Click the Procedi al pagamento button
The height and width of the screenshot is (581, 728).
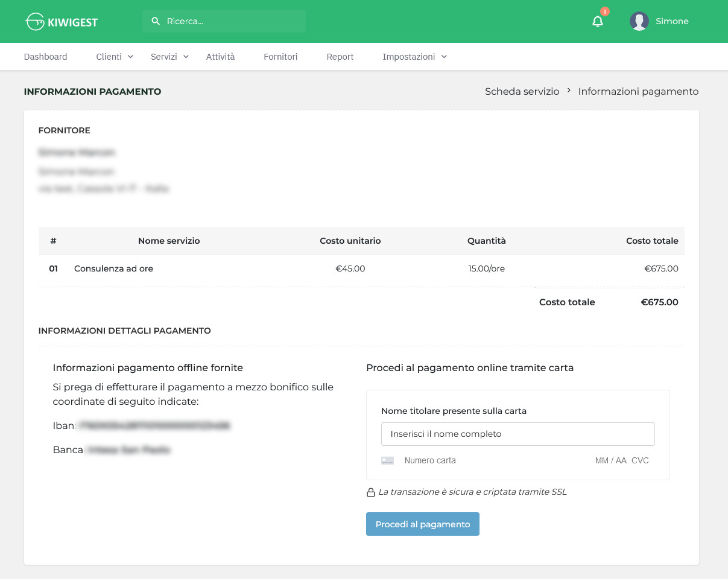pos(422,524)
